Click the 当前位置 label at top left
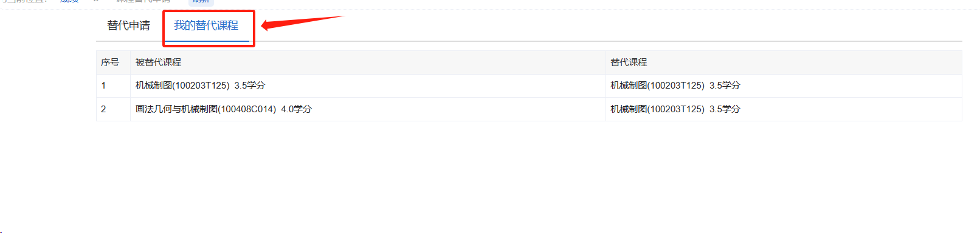This screenshot has height=233, width=980. click(23, 2)
